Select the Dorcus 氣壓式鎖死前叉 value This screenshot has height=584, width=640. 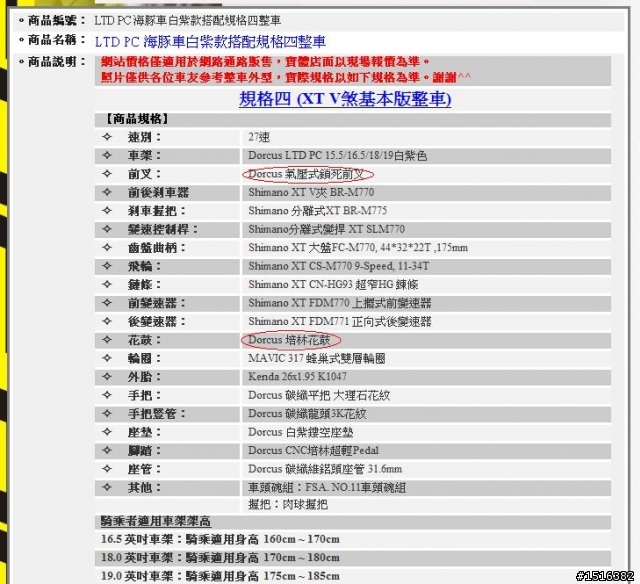[x=307, y=175]
